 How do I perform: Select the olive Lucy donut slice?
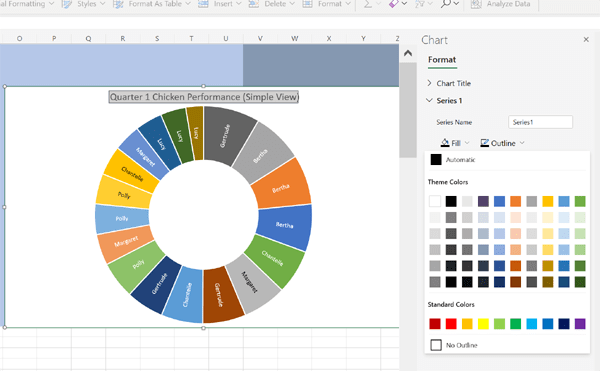click(196, 133)
